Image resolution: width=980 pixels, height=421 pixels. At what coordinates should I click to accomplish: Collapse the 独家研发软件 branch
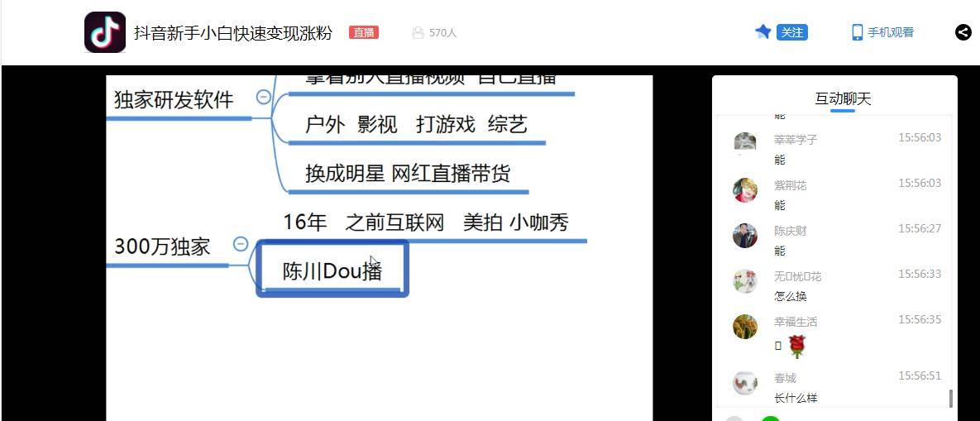pos(264,97)
